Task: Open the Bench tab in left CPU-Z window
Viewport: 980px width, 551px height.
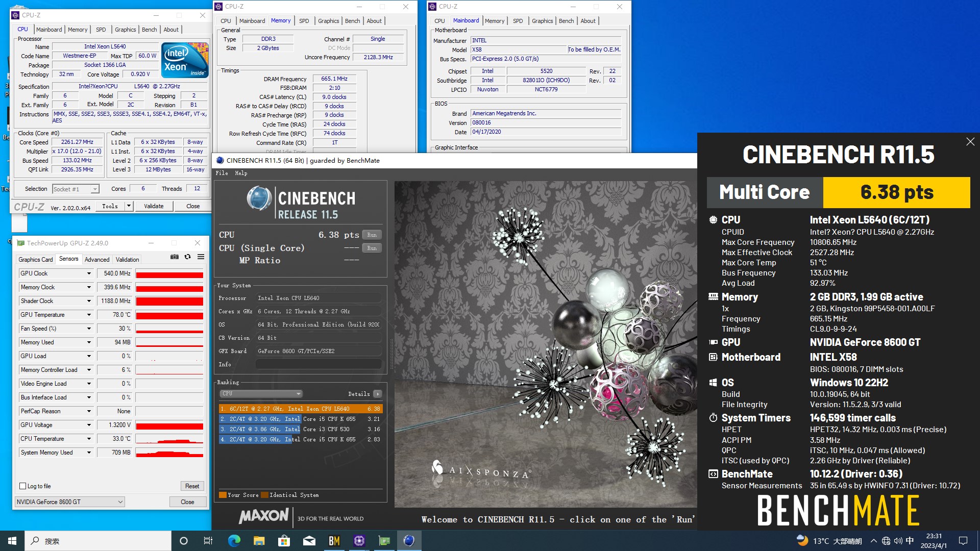Action: pos(149,30)
